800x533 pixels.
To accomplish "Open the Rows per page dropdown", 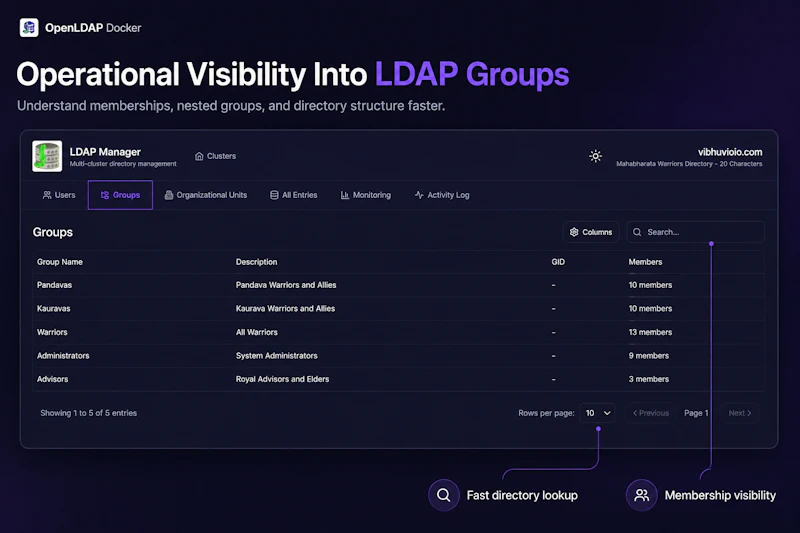I will click(597, 413).
